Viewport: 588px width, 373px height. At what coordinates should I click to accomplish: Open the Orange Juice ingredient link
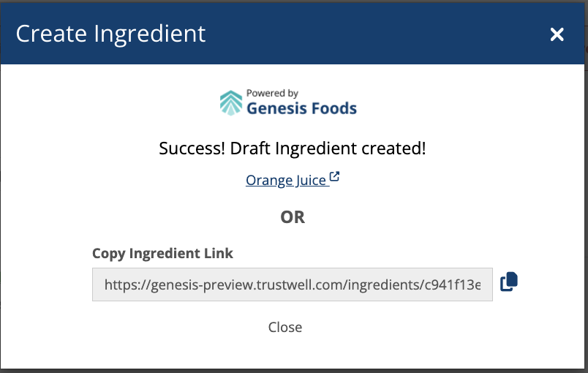point(286,180)
